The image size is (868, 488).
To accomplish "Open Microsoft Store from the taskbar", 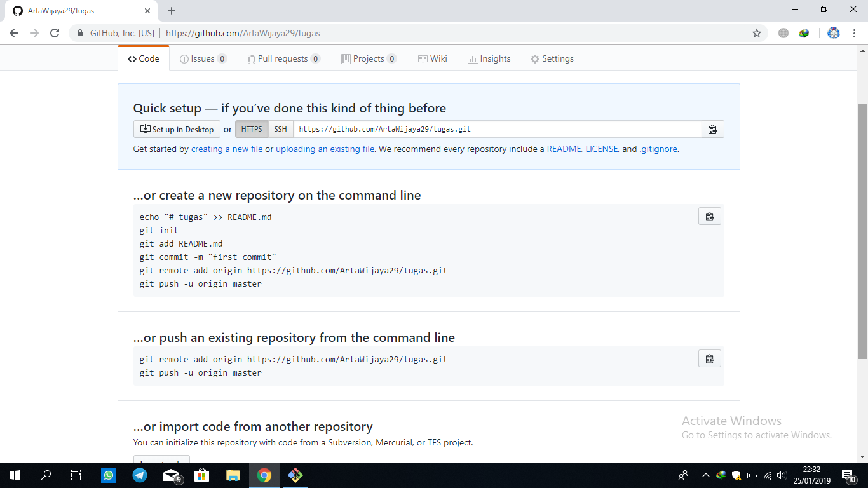I will click(201, 475).
